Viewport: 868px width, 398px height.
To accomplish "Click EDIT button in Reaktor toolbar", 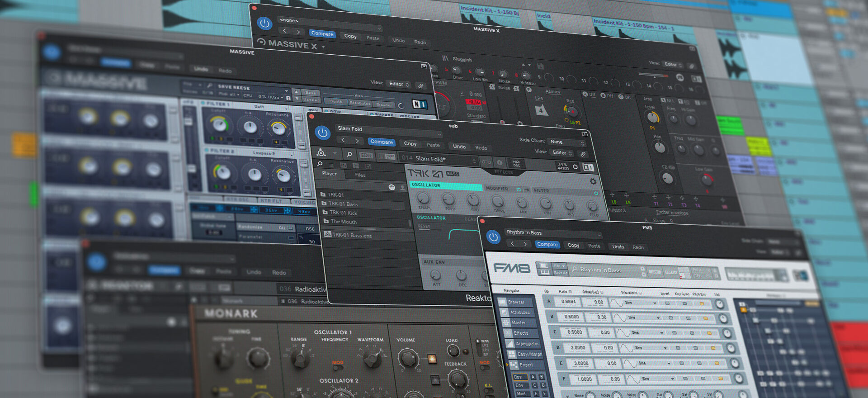I will click(x=366, y=156).
